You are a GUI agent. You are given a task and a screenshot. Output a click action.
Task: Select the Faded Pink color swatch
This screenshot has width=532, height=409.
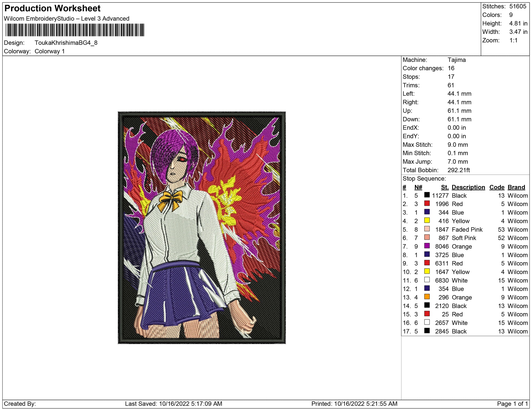coord(427,229)
